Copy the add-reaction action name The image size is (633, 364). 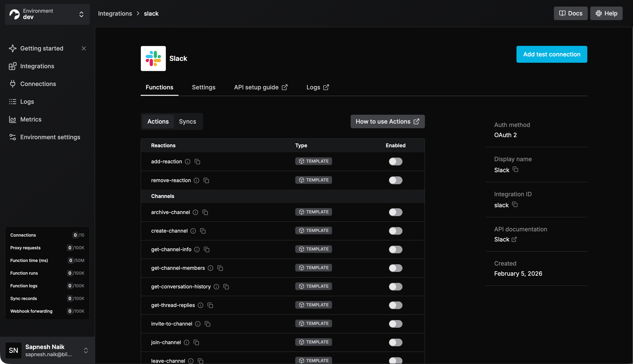point(197,162)
